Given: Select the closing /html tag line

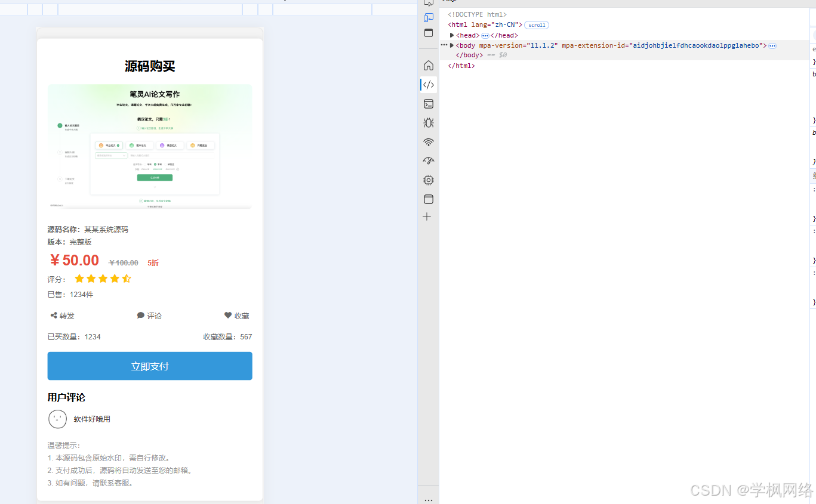Looking at the screenshot, I should [x=461, y=66].
